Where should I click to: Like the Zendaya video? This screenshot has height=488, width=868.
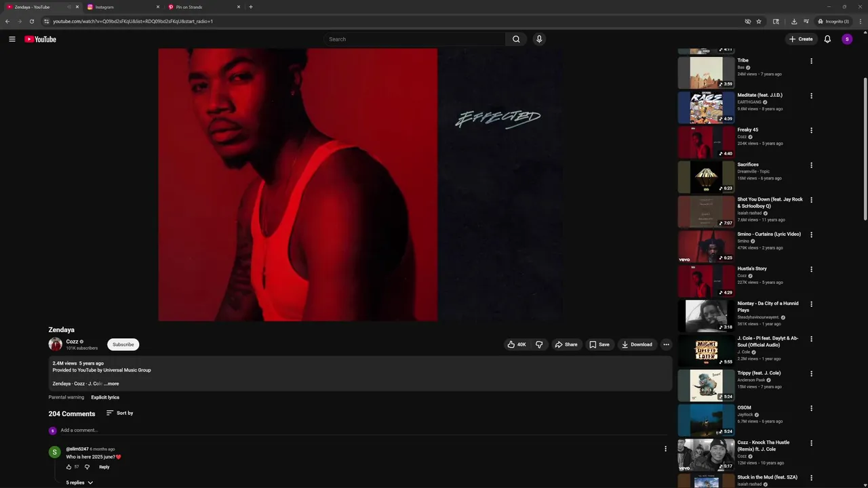pos(517,344)
